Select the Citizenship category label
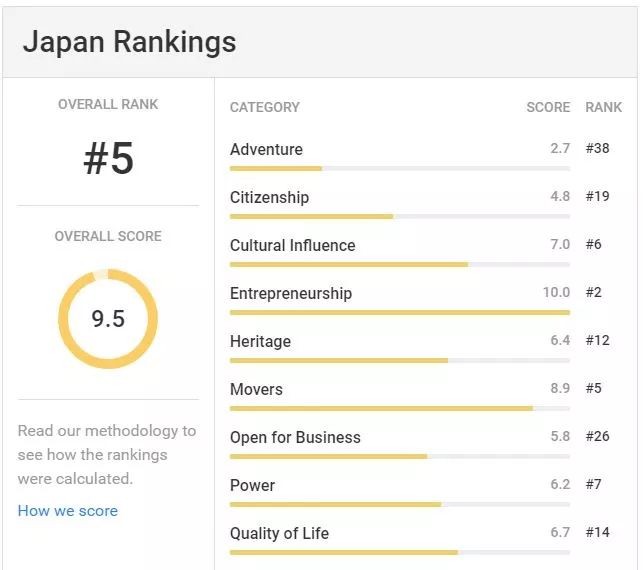 click(269, 198)
